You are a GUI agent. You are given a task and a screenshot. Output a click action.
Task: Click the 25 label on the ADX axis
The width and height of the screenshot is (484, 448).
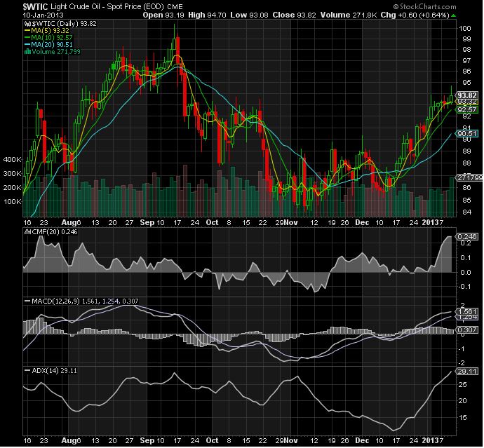click(x=463, y=385)
